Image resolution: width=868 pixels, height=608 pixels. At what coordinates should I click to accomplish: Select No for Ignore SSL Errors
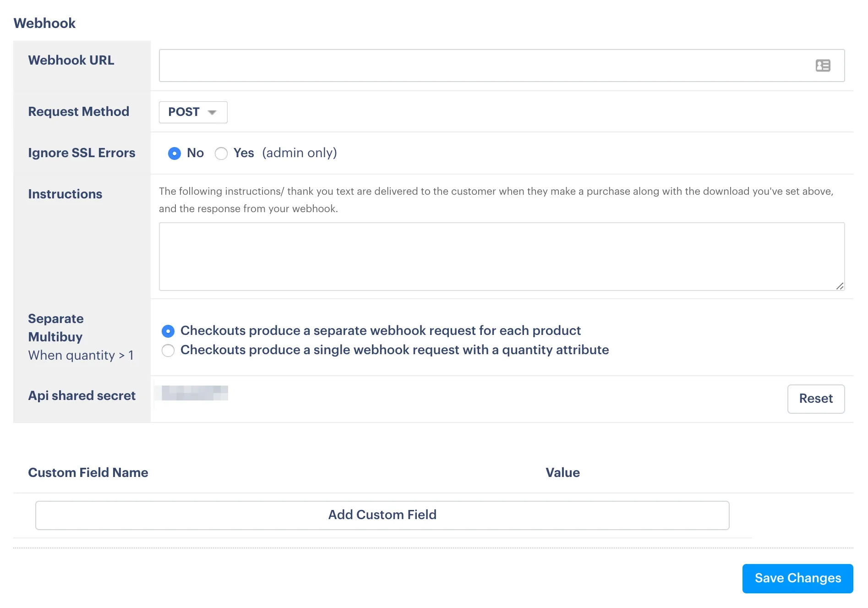[x=175, y=153]
